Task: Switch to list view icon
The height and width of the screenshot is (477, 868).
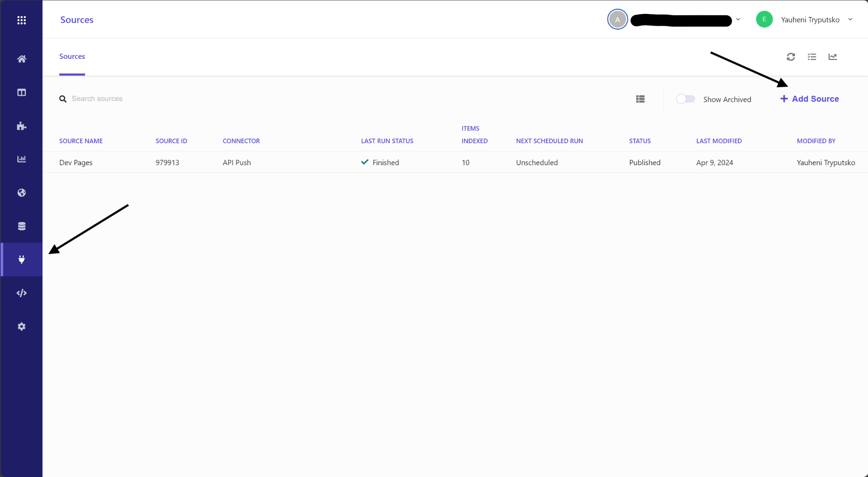Action: click(x=640, y=99)
